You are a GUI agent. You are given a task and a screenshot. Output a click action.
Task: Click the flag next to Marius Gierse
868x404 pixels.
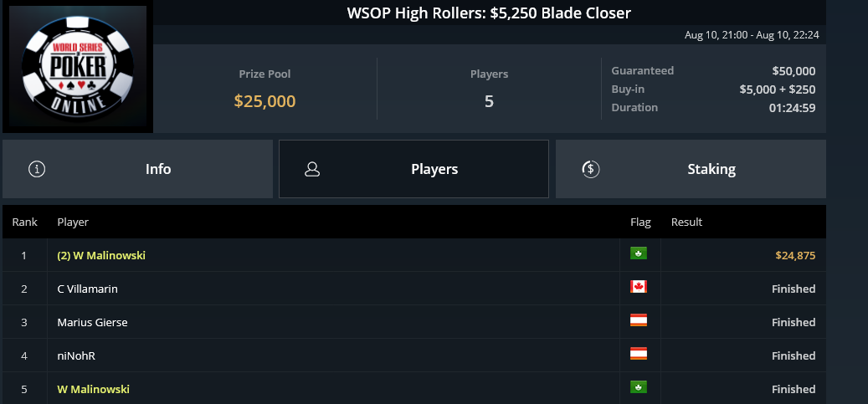[639, 320]
